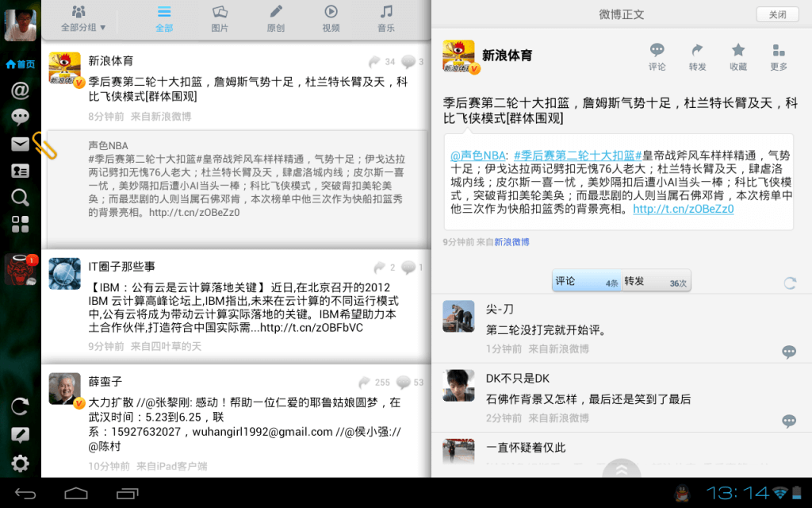
Task: Select the IT圈子那些事 username
Action: pyautogui.click(x=121, y=267)
